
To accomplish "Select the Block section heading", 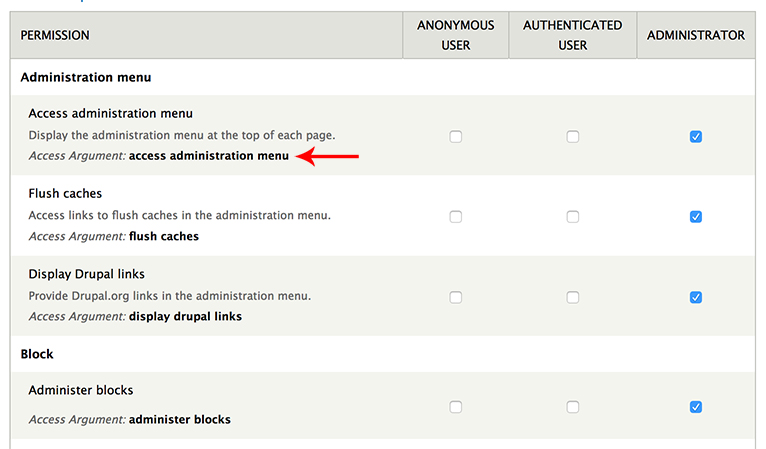I will 37,354.
